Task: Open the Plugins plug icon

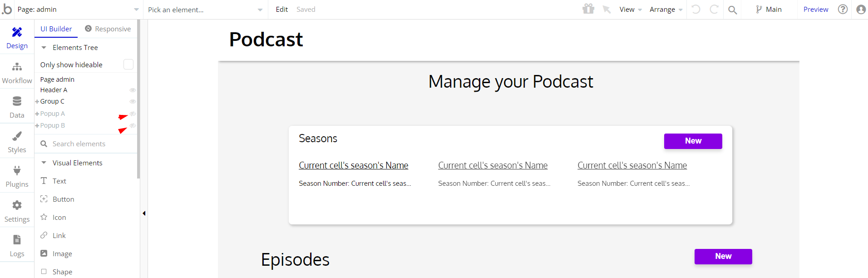Action: (x=17, y=170)
